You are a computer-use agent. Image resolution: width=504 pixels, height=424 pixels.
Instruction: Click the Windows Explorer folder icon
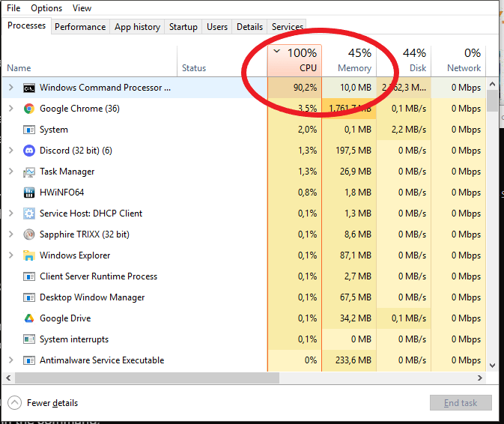point(29,255)
